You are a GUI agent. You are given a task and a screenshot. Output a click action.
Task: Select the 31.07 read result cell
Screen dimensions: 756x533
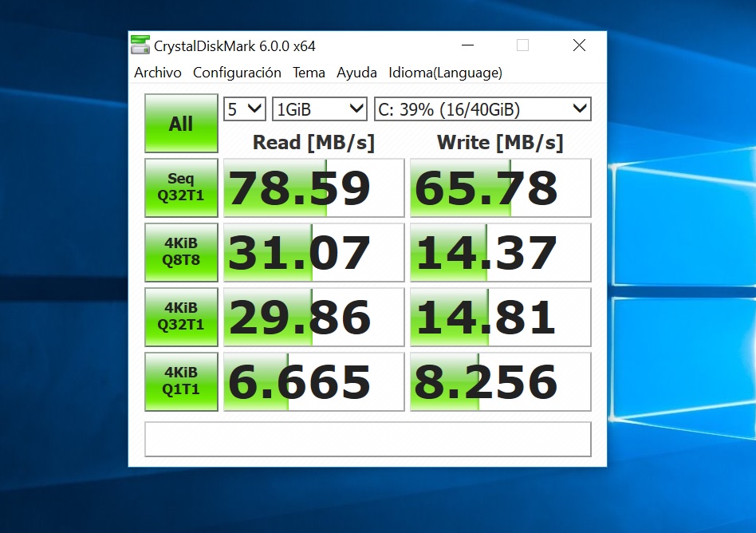[x=313, y=253]
